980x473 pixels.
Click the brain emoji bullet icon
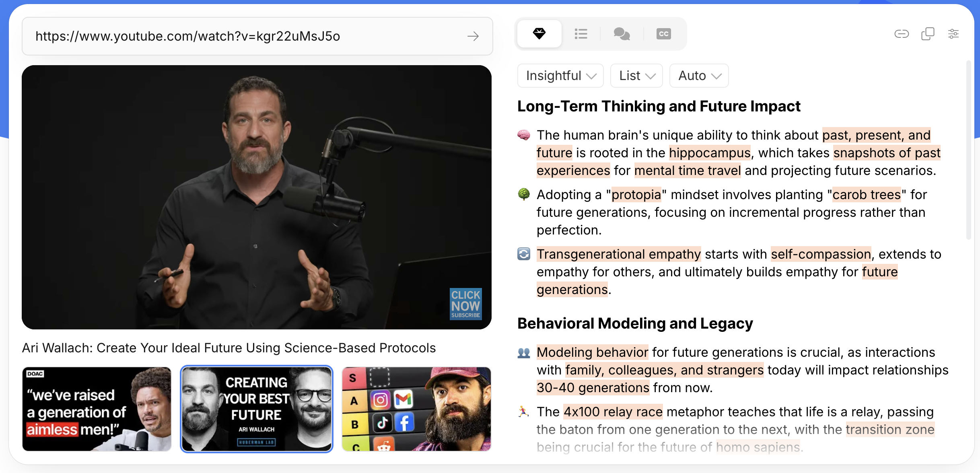[x=523, y=135]
